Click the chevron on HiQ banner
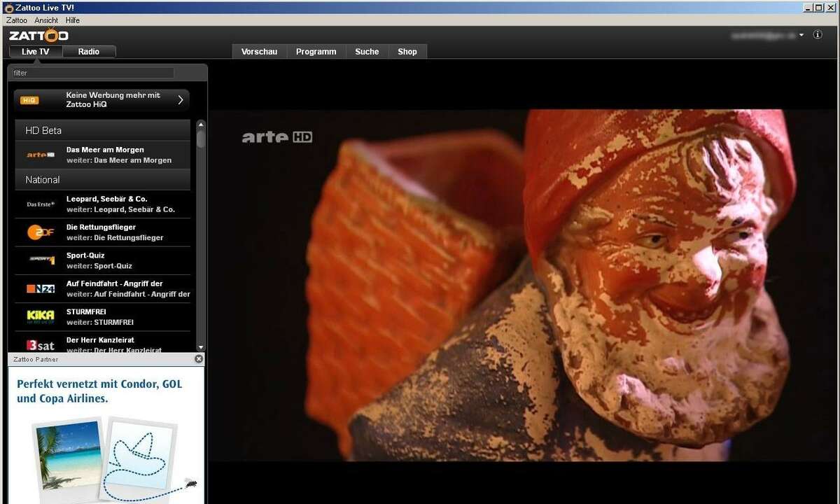840x504 pixels. tap(181, 100)
